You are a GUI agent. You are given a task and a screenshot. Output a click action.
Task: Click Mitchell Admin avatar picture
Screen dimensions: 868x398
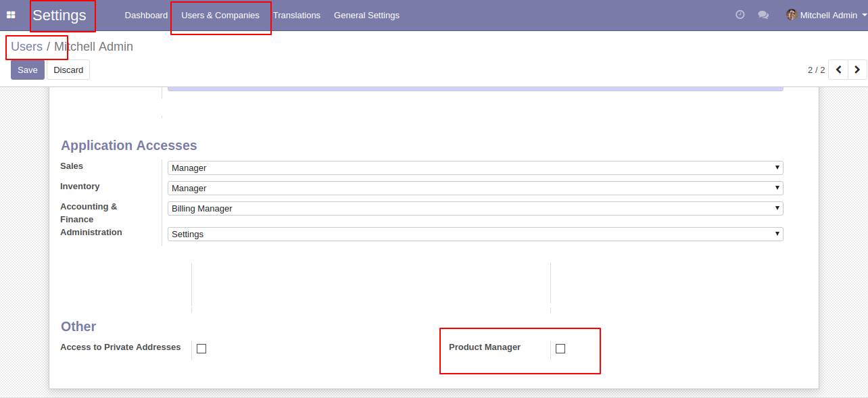[x=792, y=15]
